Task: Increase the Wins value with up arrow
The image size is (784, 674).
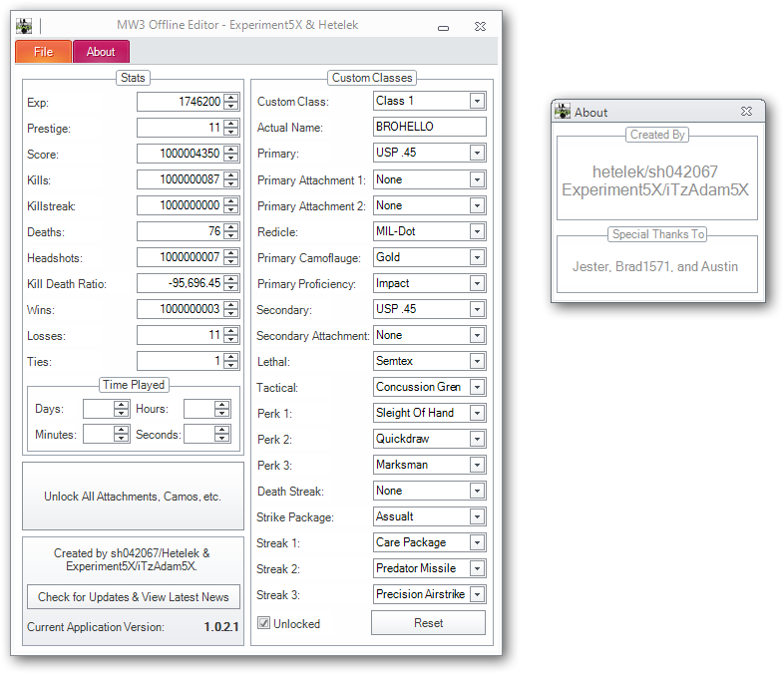Action: pyautogui.click(x=231, y=305)
